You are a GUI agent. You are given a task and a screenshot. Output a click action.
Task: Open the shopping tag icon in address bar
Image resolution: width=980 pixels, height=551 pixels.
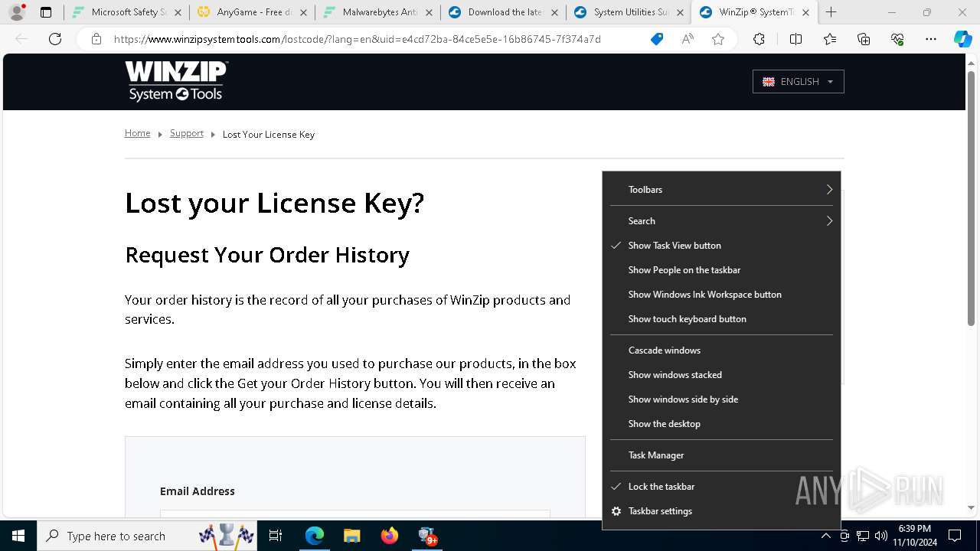657,39
